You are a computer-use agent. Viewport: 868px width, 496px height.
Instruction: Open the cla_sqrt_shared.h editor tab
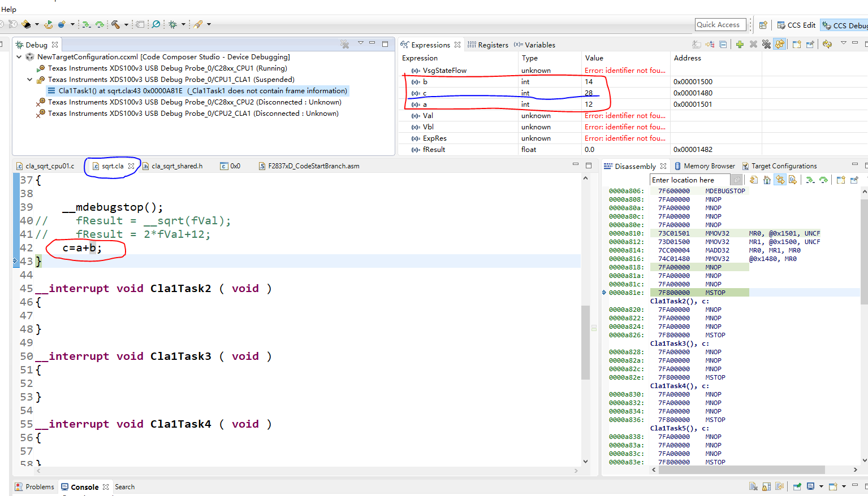(x=176, y=166)
